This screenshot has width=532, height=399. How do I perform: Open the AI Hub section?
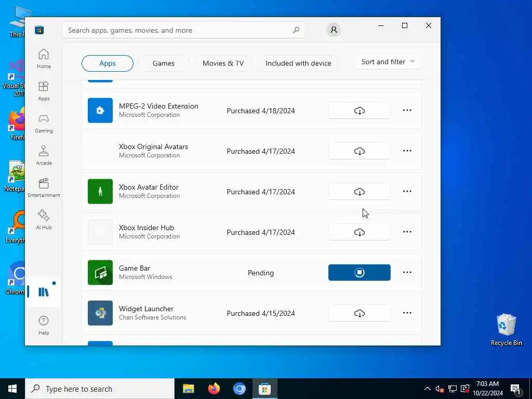44,220
